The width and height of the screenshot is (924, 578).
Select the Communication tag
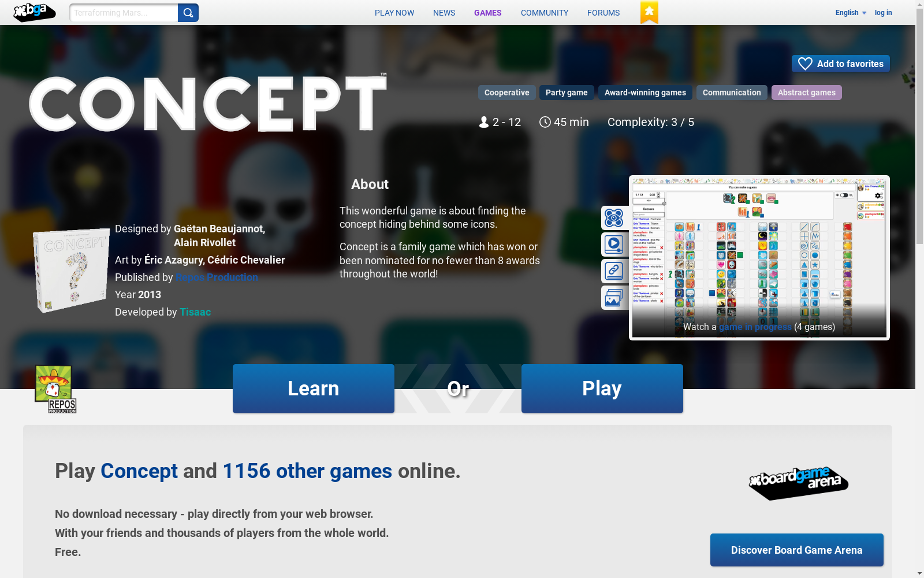(732, 92)
